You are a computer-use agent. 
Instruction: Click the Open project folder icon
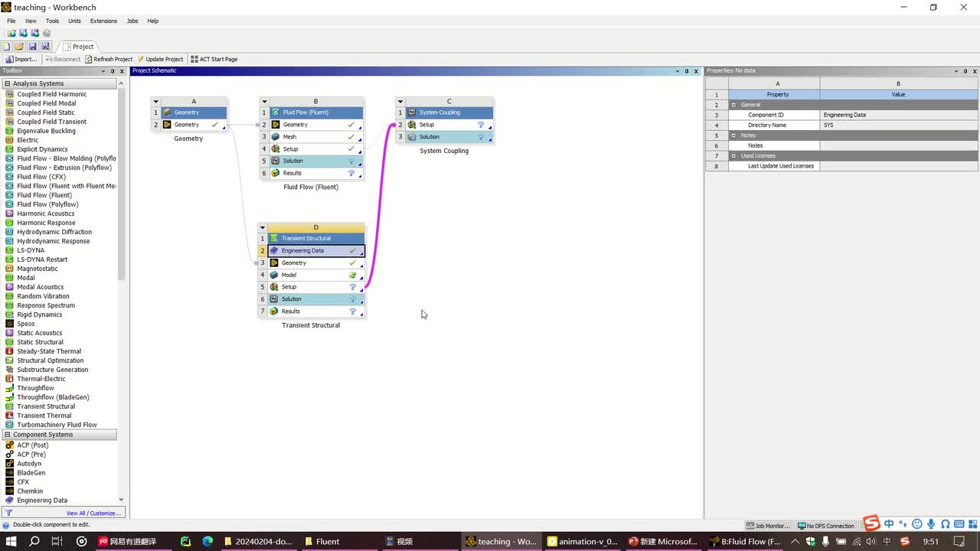19,47
